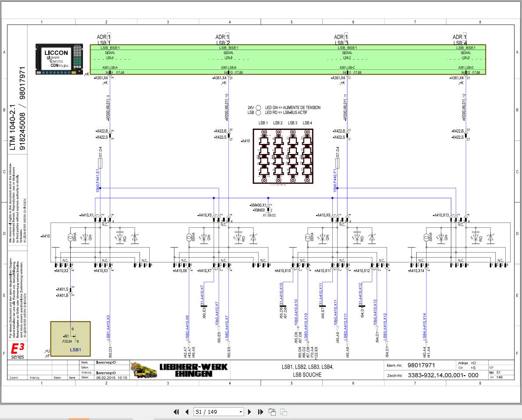Click the -A410.X2 connector label
522x420 pixels.
coord(62,271)
